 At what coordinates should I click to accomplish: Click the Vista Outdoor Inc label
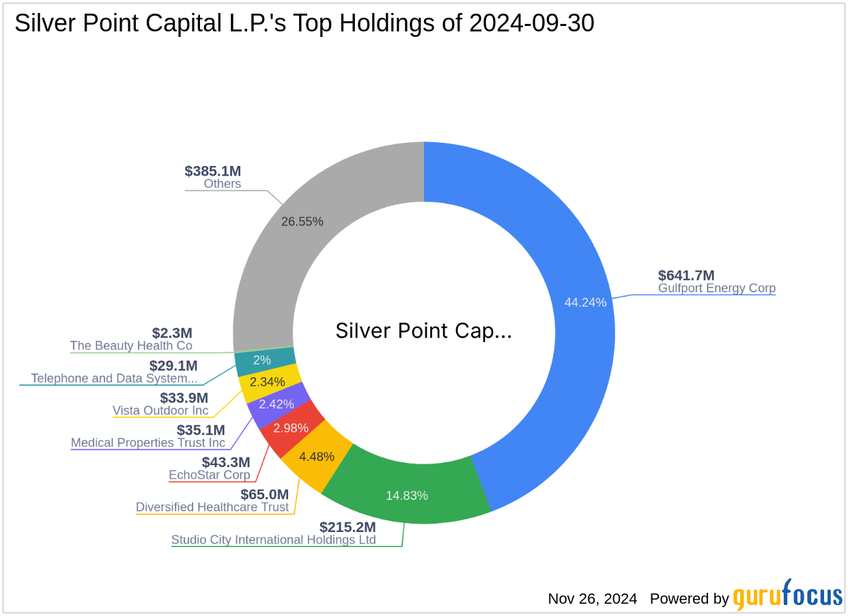point(160,410)
